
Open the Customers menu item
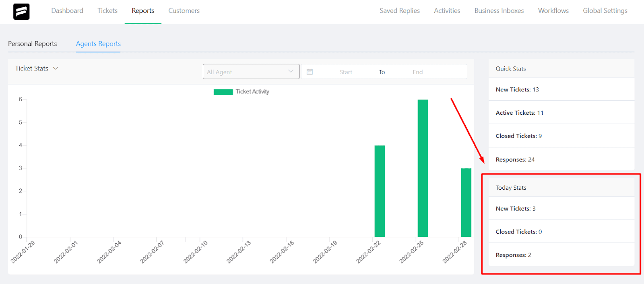(x=184, y=10)
